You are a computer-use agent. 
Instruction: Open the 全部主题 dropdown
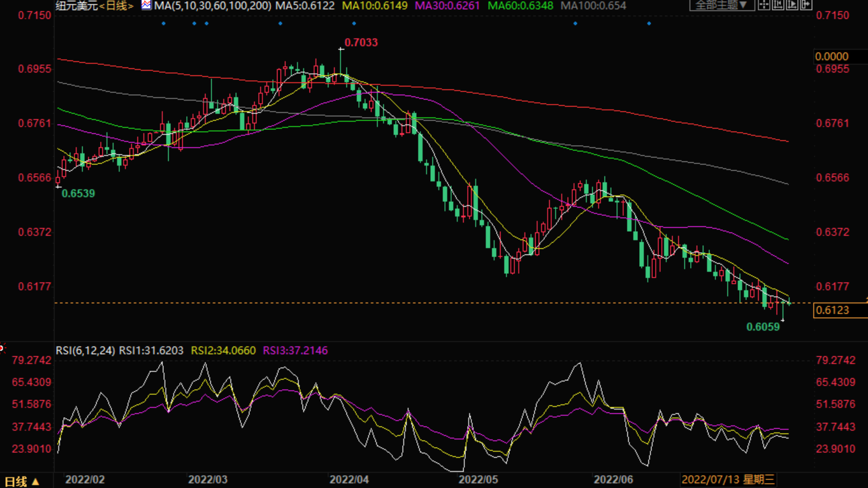pos(721,5)
